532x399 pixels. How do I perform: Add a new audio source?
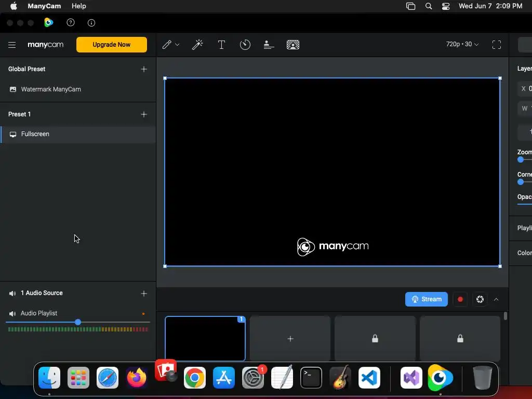click(144, 294)
